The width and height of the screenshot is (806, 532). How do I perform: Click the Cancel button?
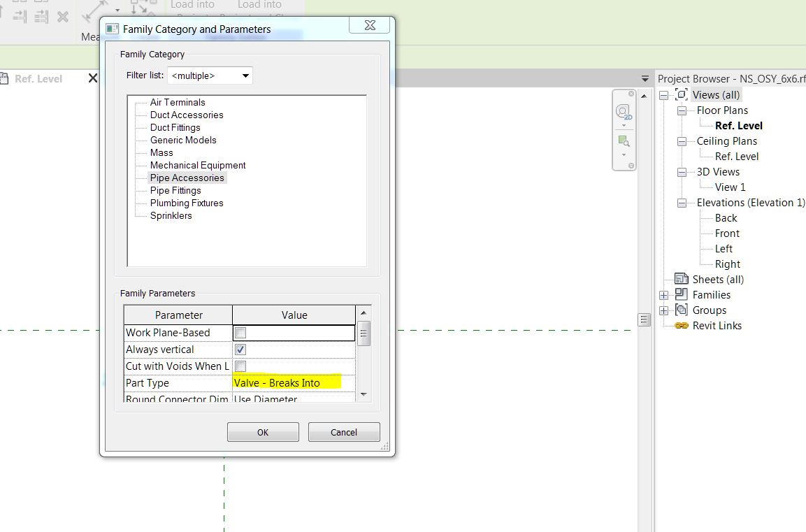[x=344, y=432]
